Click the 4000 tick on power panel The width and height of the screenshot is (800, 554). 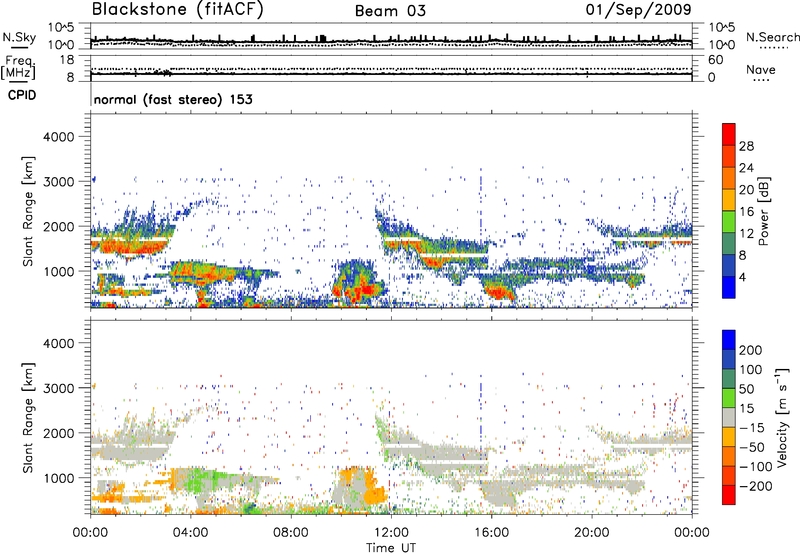click(58, 137)
